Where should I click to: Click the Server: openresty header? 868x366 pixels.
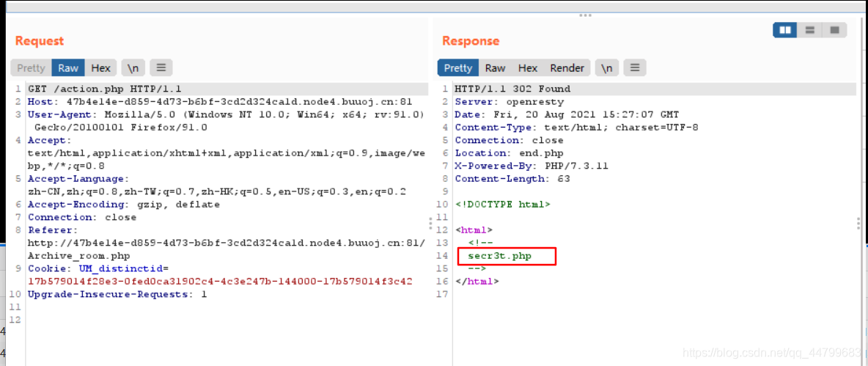[x=510, y=102]
